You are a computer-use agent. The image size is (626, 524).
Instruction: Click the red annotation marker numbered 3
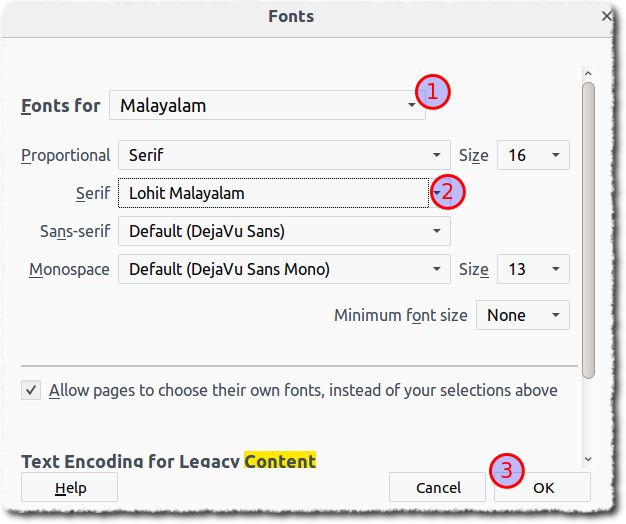point(509,470)
